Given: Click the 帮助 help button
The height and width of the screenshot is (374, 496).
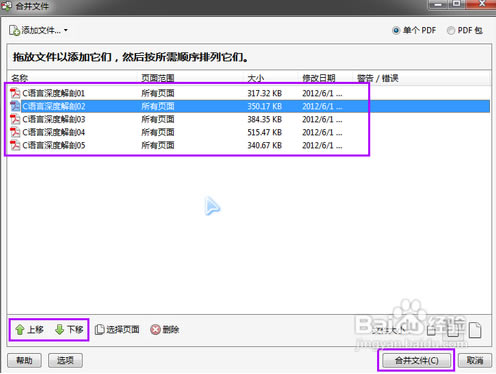Looking at the screenshot, I should (x=24, y=360).
